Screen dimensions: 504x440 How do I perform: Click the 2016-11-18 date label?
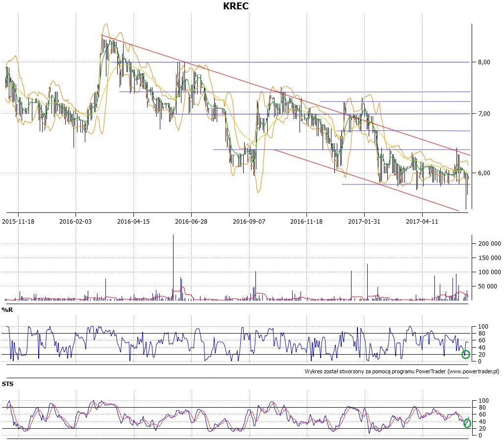click(x=306, y=221)
